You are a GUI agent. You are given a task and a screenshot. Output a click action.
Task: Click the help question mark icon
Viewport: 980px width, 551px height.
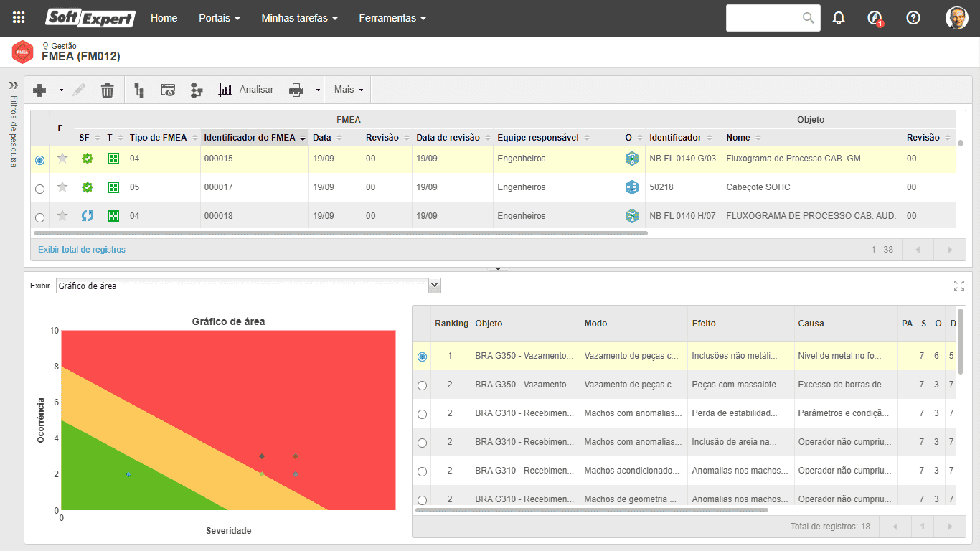(913, 18)
